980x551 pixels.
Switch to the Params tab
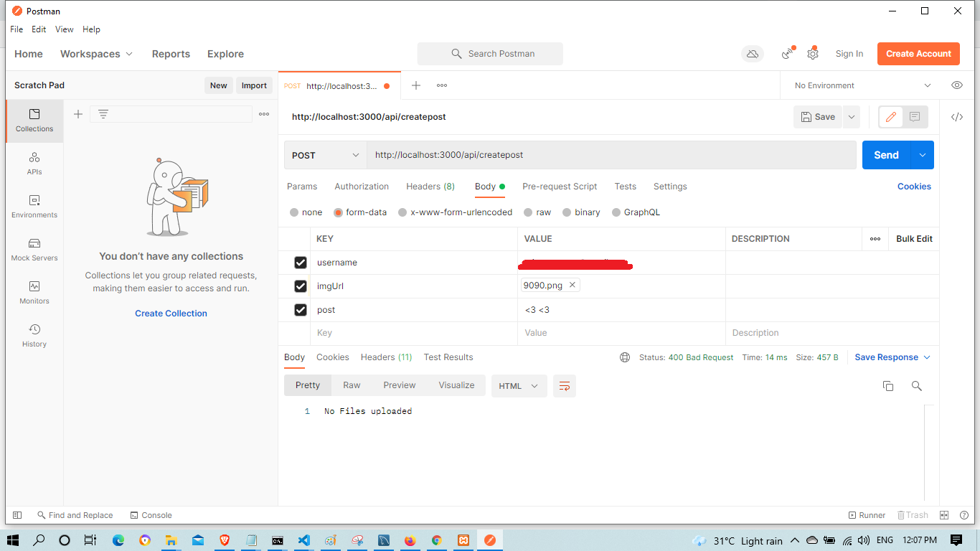click(x=302, y=187)
